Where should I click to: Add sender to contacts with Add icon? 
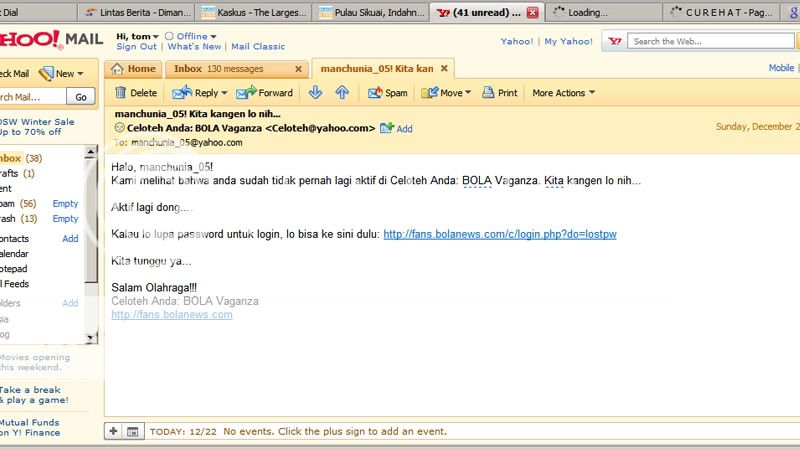pos(396,129)
